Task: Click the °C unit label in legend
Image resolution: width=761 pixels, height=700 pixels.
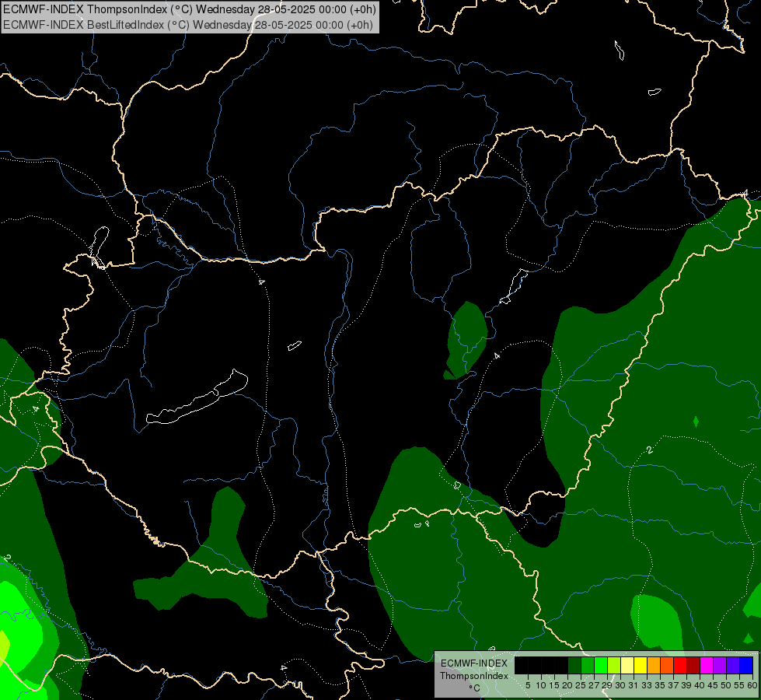Action: [x=475, y=688]
